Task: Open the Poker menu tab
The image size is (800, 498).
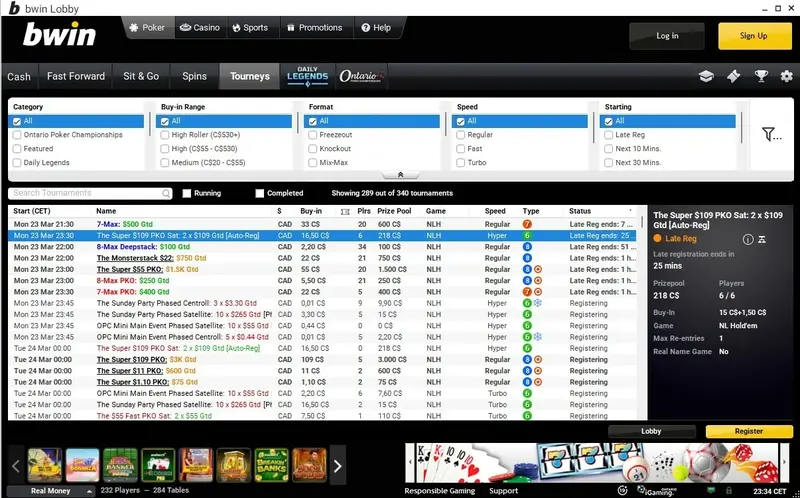Action: [148, 28]
